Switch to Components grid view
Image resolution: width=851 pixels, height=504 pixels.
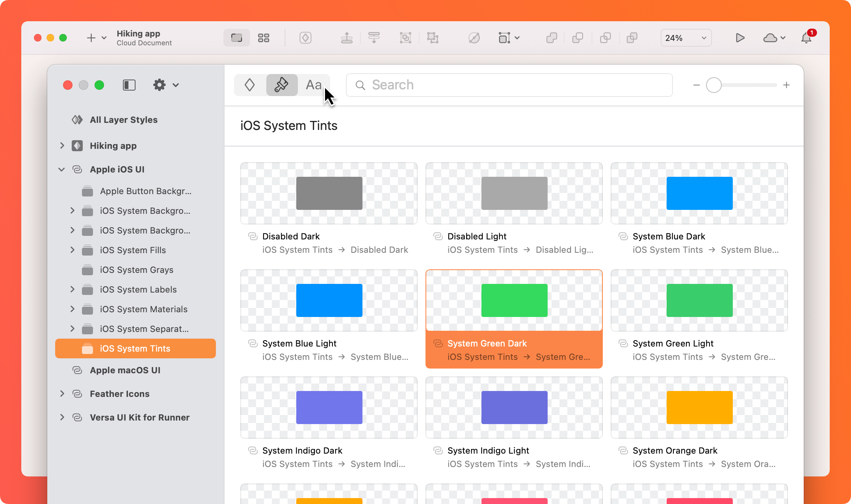point(263,38)
